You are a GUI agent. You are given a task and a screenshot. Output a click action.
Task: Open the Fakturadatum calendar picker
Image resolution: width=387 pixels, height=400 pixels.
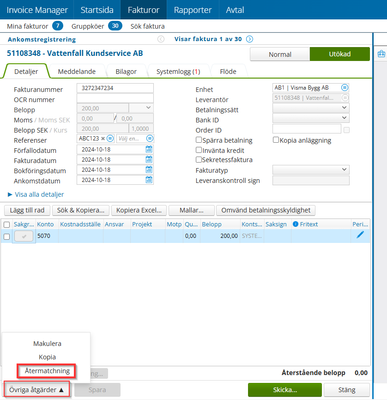tap(149, 160)
